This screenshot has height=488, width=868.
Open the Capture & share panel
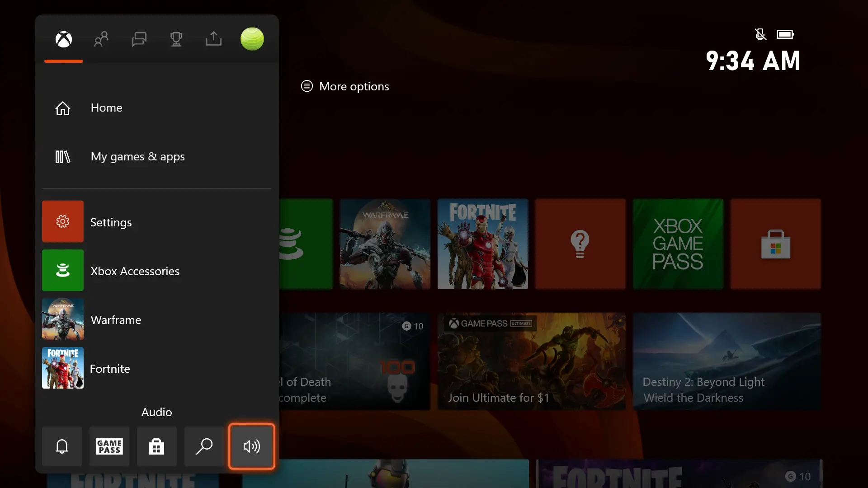tap(214, 39)
